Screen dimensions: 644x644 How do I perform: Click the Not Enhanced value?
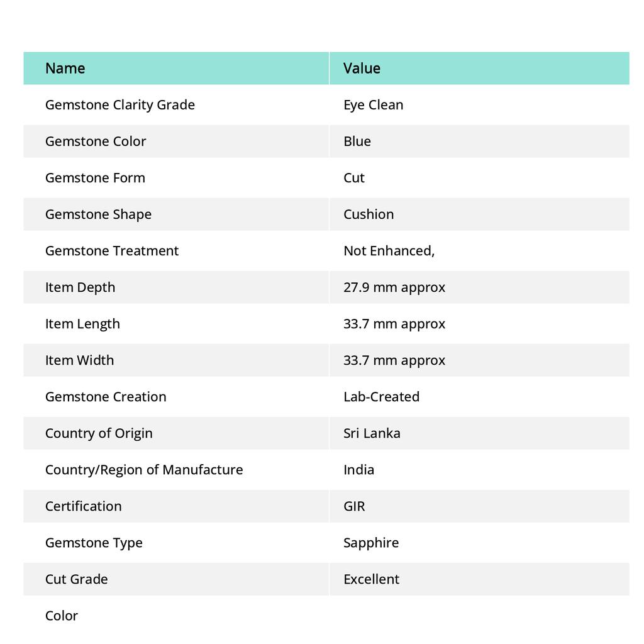pos(389,251)
